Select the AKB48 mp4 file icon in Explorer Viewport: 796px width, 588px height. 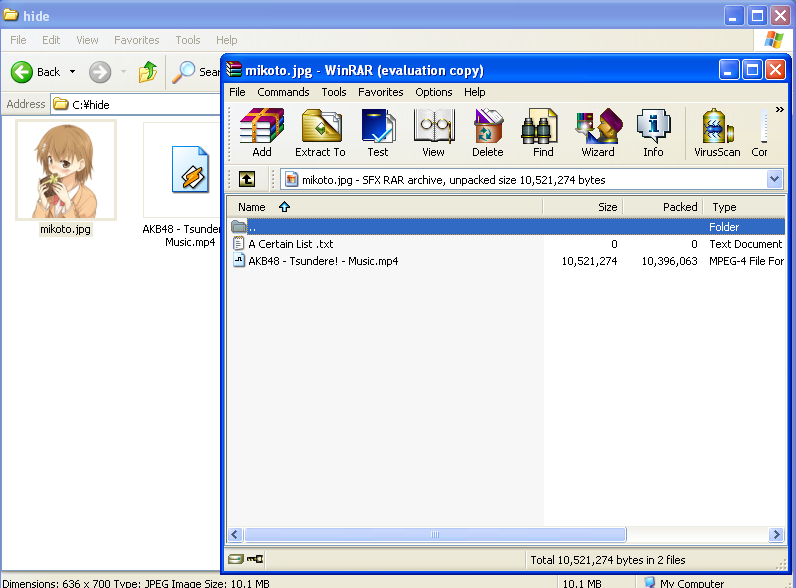(190, 170)
